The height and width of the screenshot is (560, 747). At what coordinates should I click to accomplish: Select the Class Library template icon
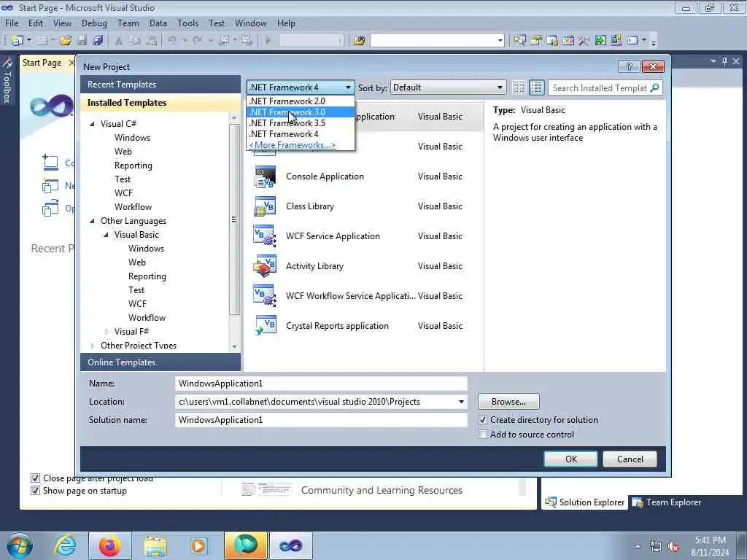click(265, 206)
